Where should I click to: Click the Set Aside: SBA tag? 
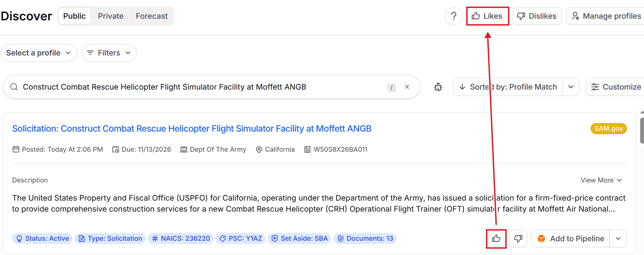pyautogui.click(x=299, y=239)
